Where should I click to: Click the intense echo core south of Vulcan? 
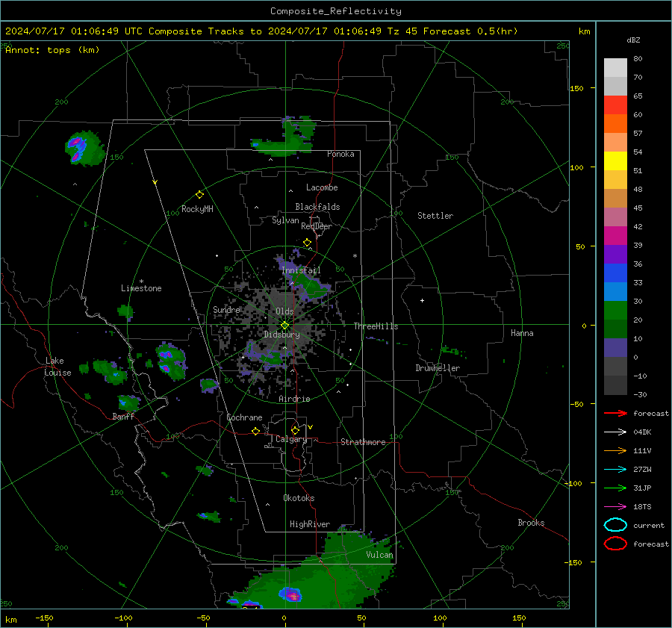coord(290,594)
